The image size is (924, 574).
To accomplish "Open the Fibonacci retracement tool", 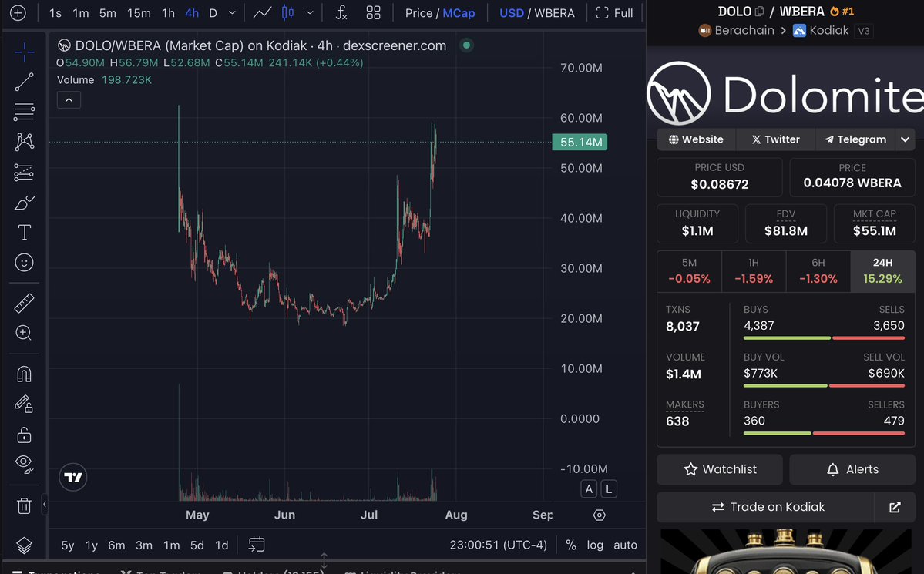I will click(24, 112).
